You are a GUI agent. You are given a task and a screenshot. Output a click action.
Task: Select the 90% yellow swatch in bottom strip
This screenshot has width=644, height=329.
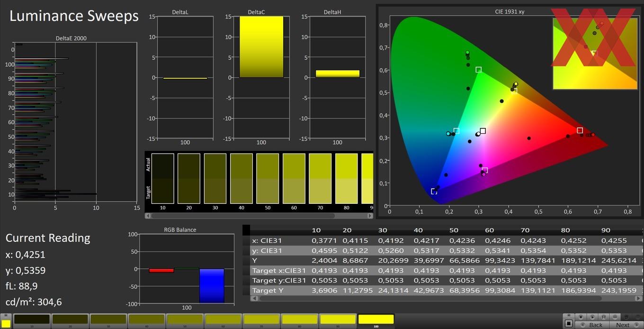coord(338,320)
